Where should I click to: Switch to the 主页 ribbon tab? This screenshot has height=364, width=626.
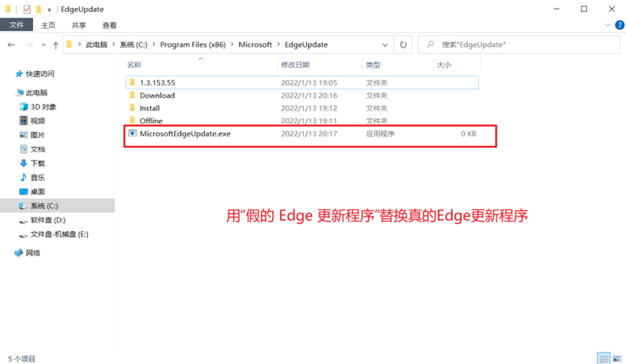pos(48,25)
